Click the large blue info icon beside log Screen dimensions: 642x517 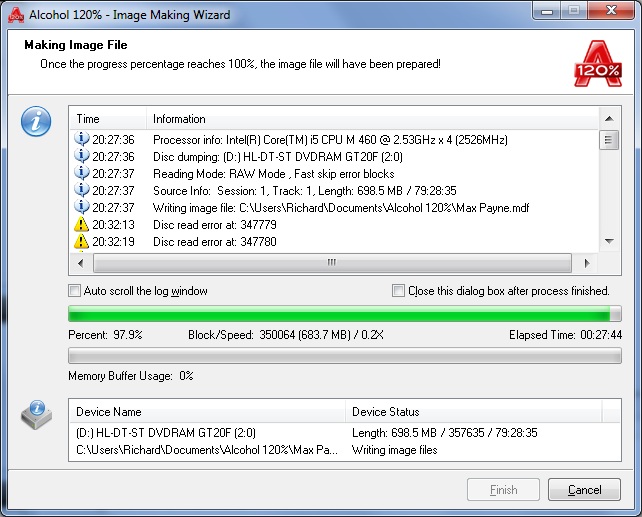click(36, 121)
